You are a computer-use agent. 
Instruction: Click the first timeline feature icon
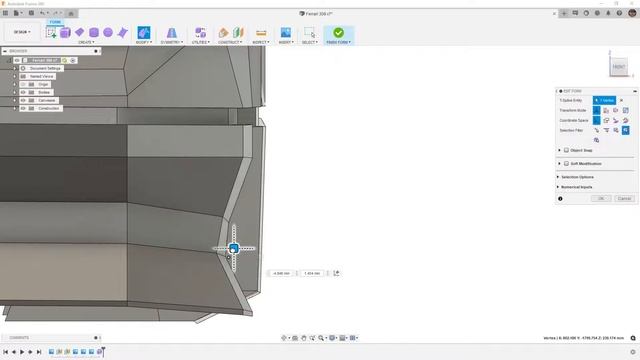[51, 351]
